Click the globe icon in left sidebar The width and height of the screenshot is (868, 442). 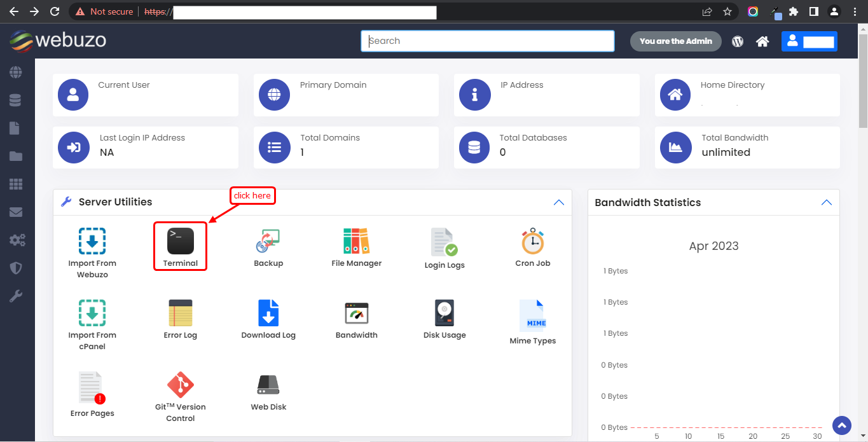coord(16,72)
